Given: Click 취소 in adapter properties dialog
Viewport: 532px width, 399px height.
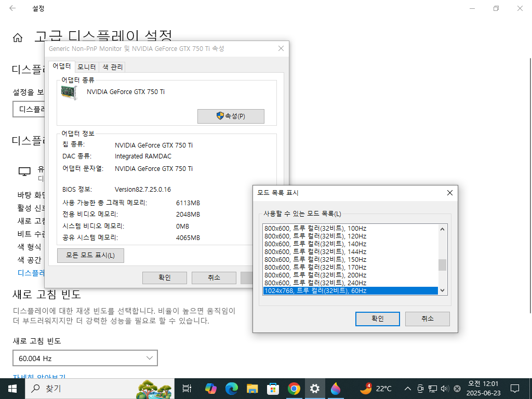Looking at the screenshot, I should click(x=214, y=277).
